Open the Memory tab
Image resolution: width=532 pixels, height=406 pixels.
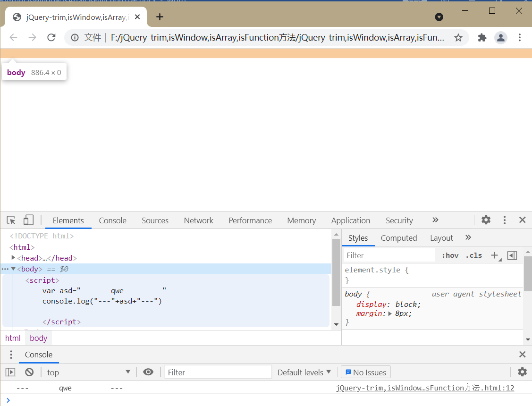(302, 220)
